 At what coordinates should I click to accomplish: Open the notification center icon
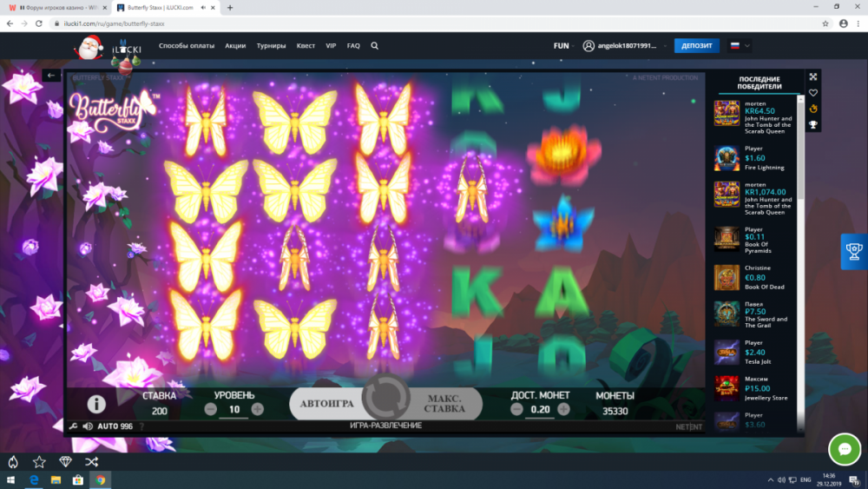pyautogui.click(x=854, y=480)
